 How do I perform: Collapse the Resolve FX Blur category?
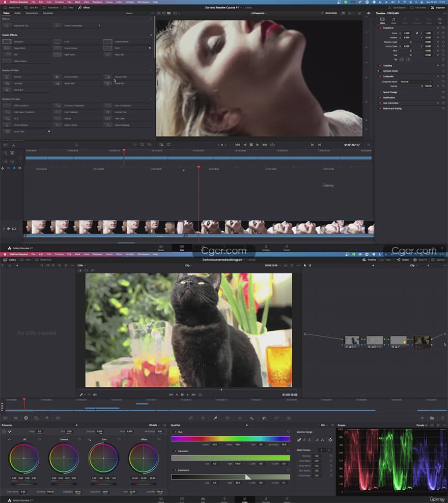(151, 70)
